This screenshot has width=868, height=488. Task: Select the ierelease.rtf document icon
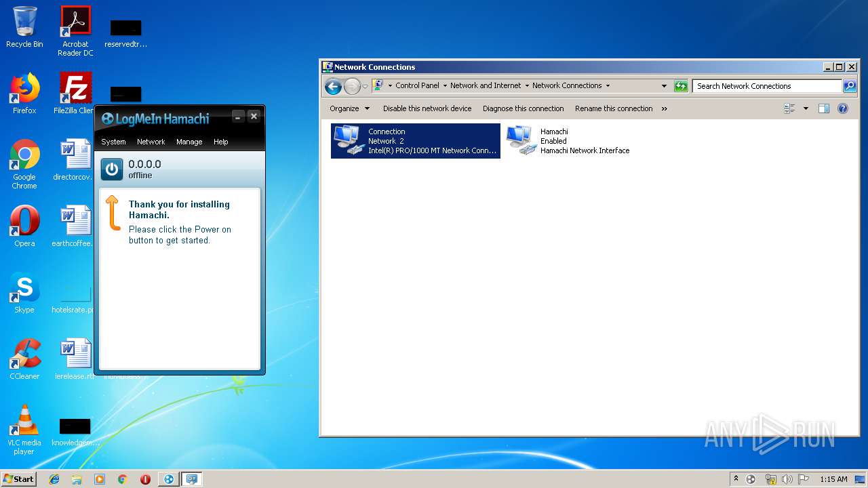point(75,359)
